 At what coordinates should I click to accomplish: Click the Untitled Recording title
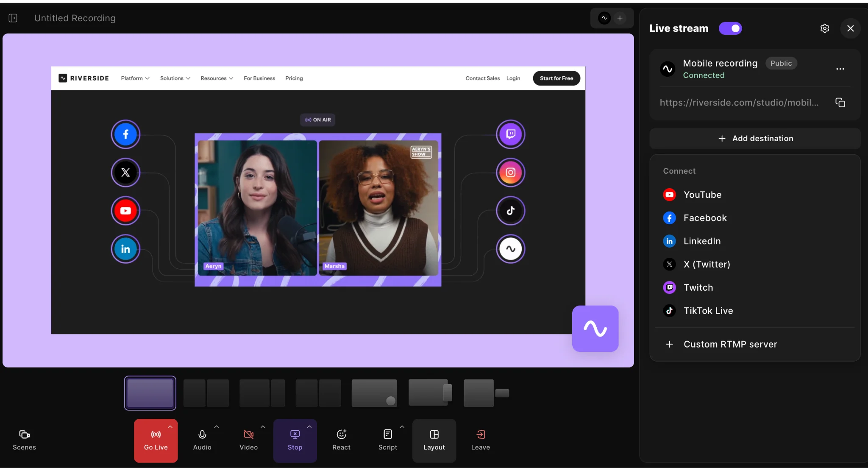pyautogui.click(x=75, y=18)
